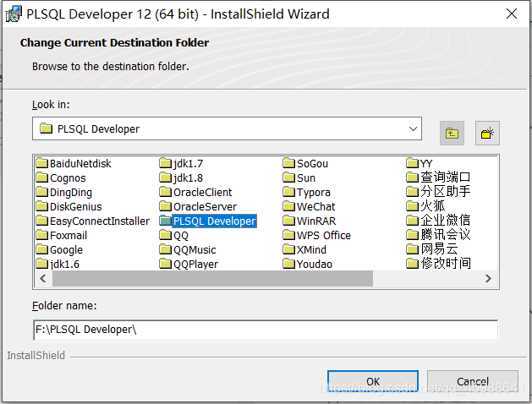Open the Look in dropdown
The height and width of the screenshot is (404, 532).
pos(413,128)
